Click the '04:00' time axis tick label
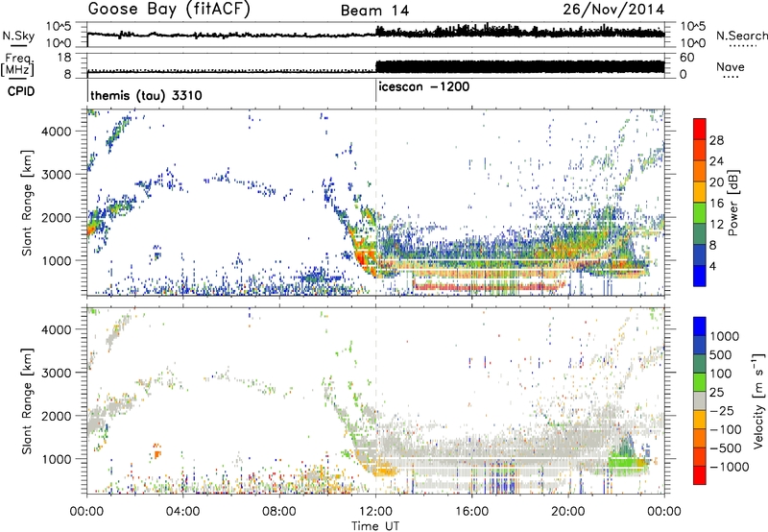The image size is (768, 532). tap(182, 512)
